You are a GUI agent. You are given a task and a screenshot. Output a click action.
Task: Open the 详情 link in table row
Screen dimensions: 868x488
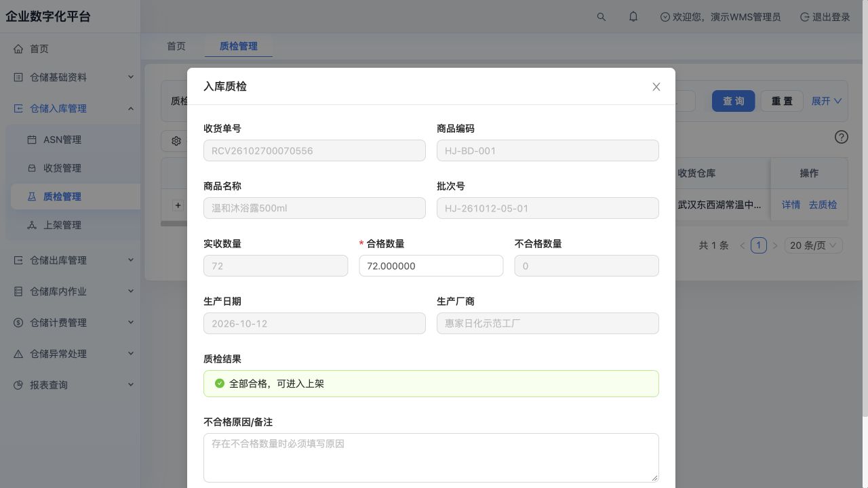(x=791, y=205)
